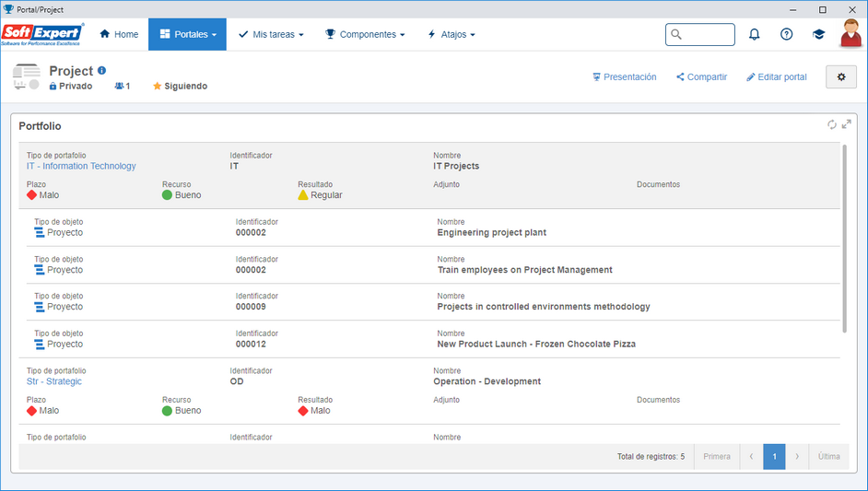Image resolution: width=868 pixels, height=491 pixels.
Task: Click the Privado lock indicator
Action: [70, 86]
